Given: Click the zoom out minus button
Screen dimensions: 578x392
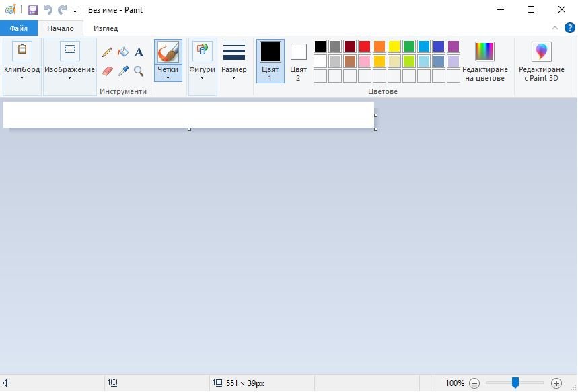Looking at the screenshot, I should pos(474,383).
